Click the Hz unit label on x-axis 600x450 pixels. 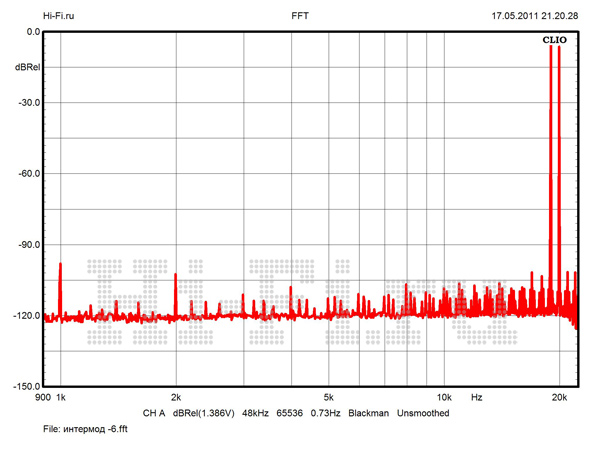[477, 398]
